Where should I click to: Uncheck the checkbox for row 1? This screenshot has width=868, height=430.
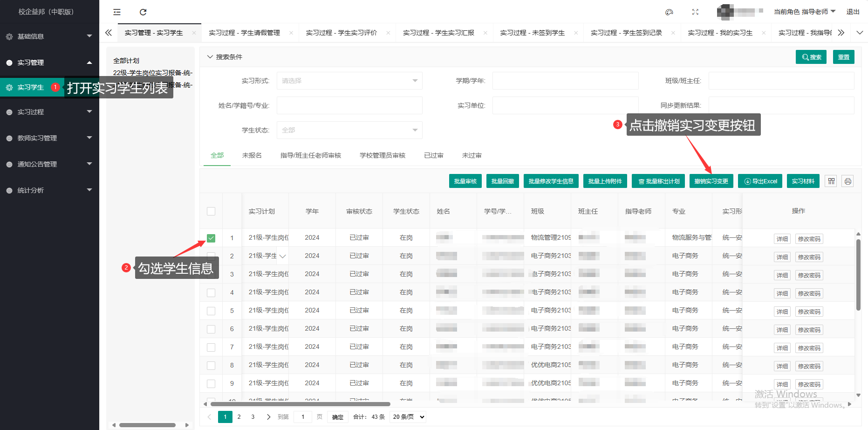point(211,238)
